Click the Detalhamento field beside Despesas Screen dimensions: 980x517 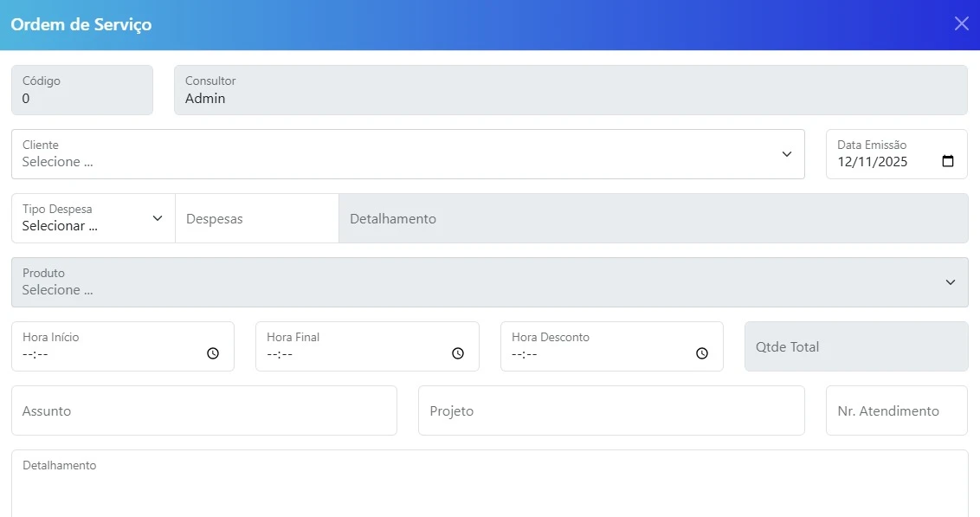tap(653, 219)
